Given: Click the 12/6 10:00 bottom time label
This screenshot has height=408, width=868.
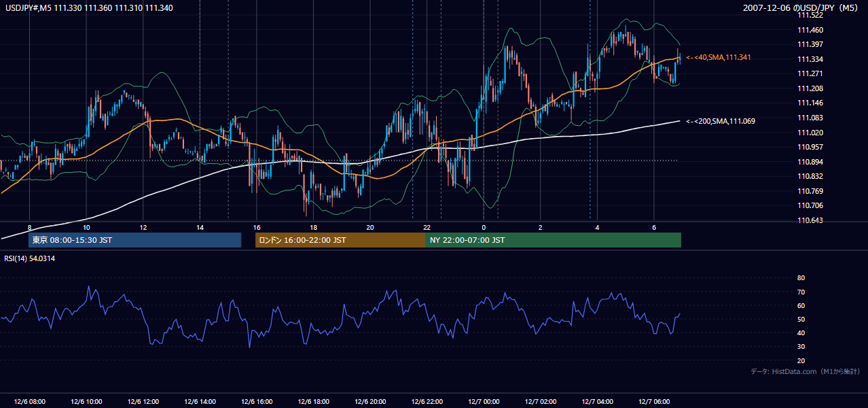Looking at the screenshot, I should (x=86, y=402).
